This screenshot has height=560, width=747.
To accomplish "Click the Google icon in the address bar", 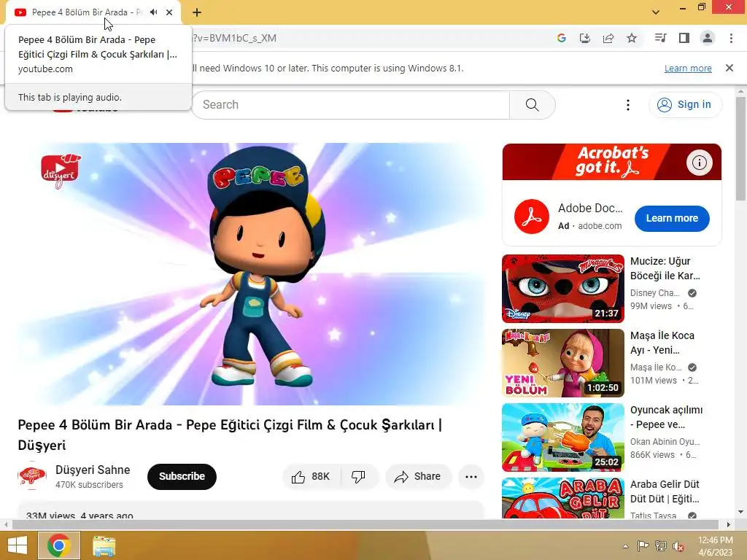I will click(x=562, y=38).
